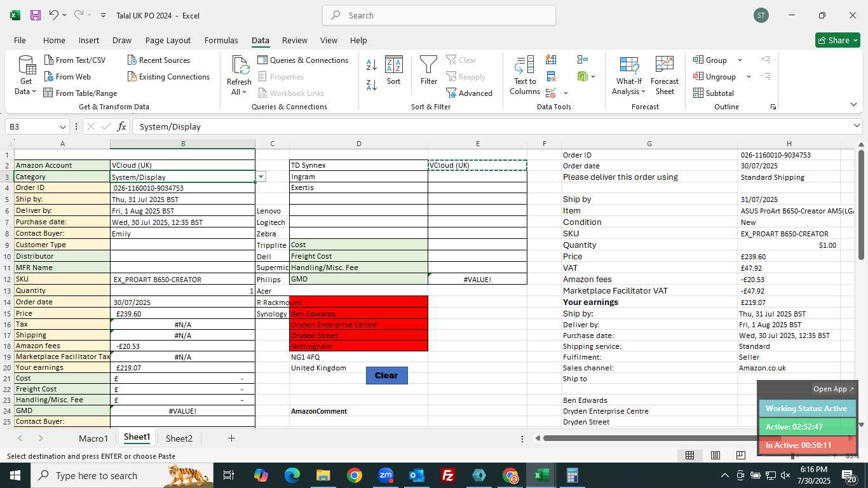Select the VCloud (UK) cell in B2
The width and height of the screenshot is (868, 488).
click(x=182, y=165)
